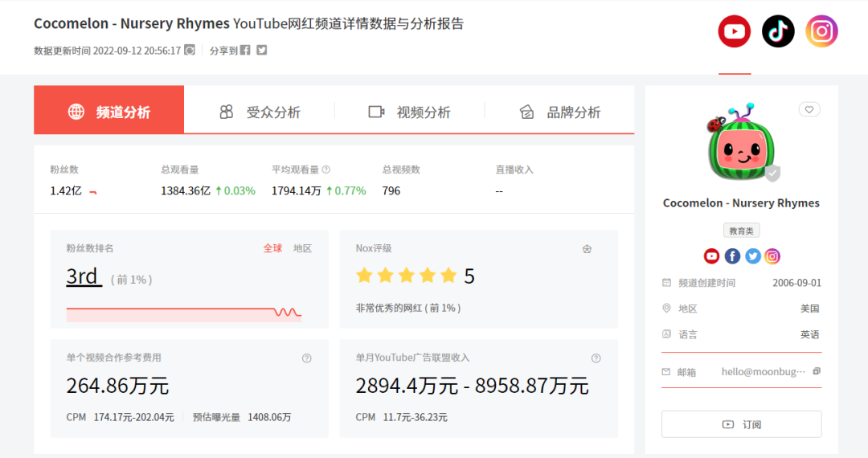This screenshot has width=868, height=458.
Task: Select the 频道分析 tab
Action: (x=109, y=109)
